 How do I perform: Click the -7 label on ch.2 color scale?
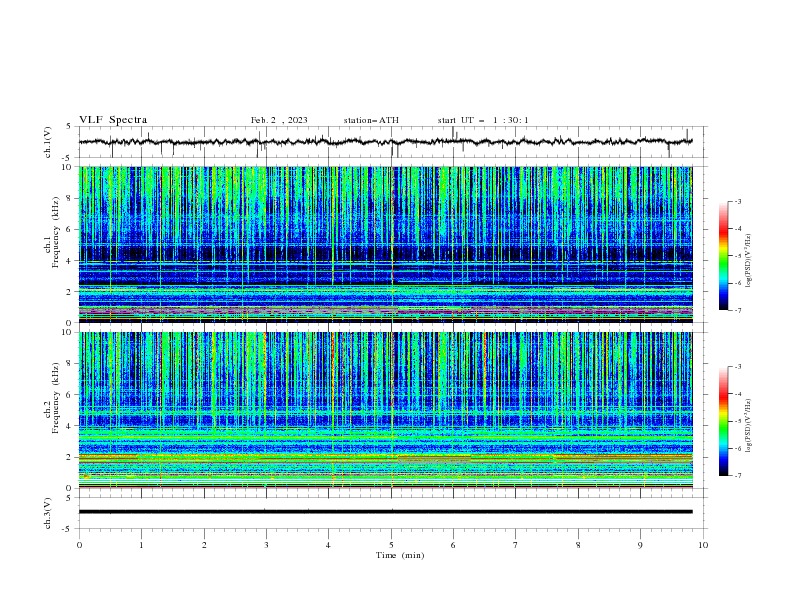point(737,475)
